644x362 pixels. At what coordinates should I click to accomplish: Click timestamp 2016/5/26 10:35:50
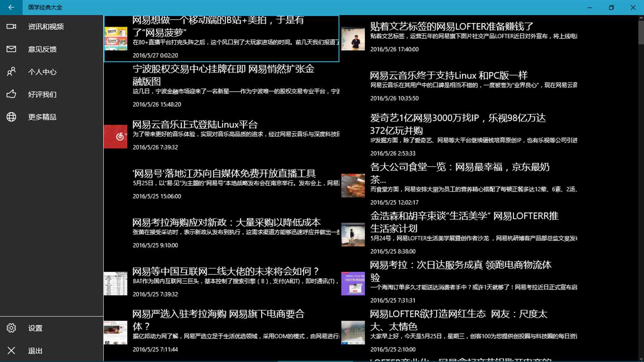pyautogui.click(x=394, y=98)
